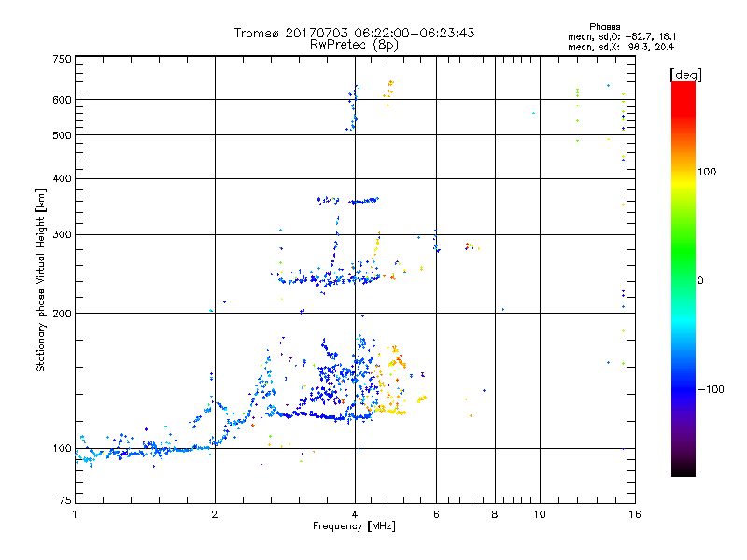Click the y-axis tick label '600'

[x=62, y=100]
